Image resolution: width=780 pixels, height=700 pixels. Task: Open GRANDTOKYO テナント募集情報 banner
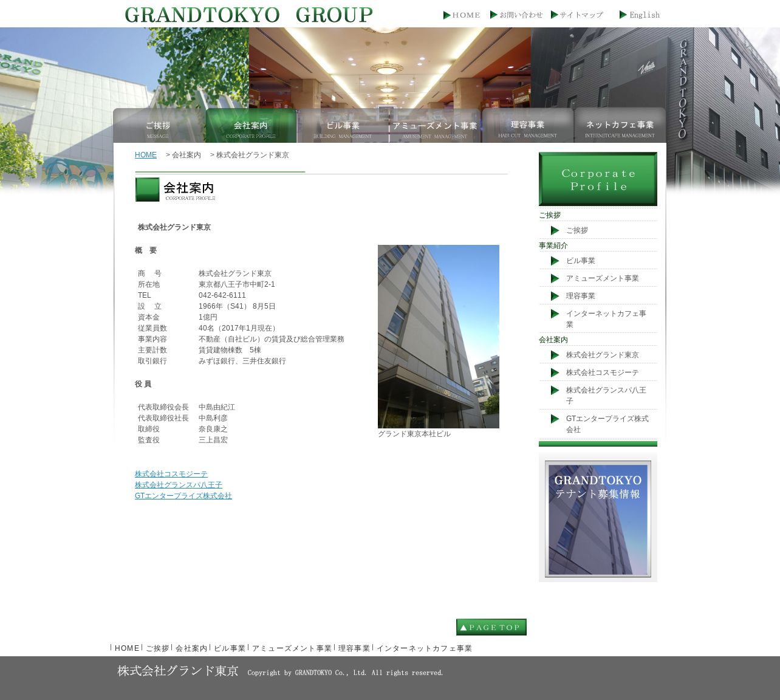click(598, 518)
